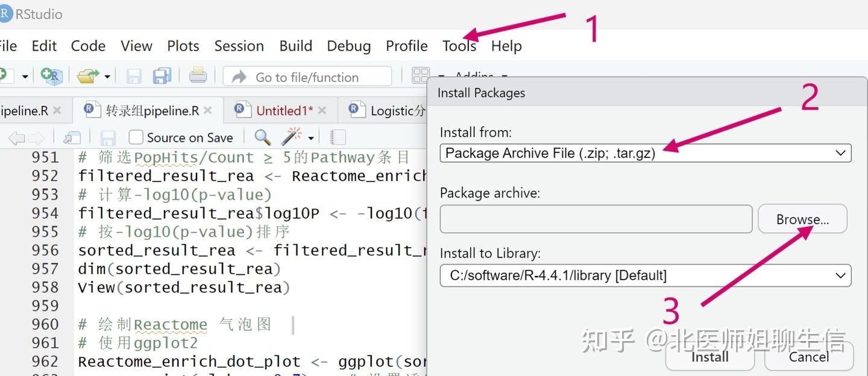Expand the Install from dropdown
868x376 pixels.
click(x=645, y=153)
